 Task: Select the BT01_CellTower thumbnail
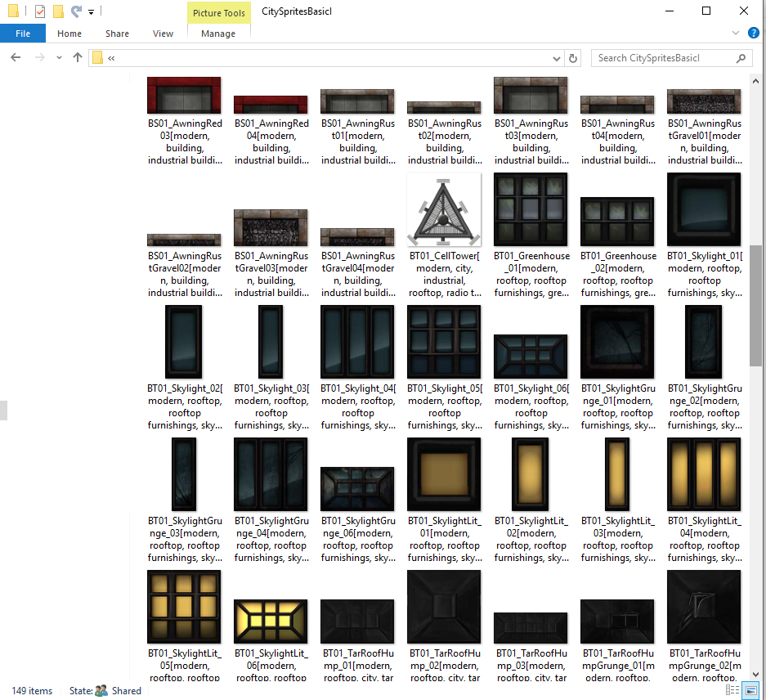coord(444,209)
